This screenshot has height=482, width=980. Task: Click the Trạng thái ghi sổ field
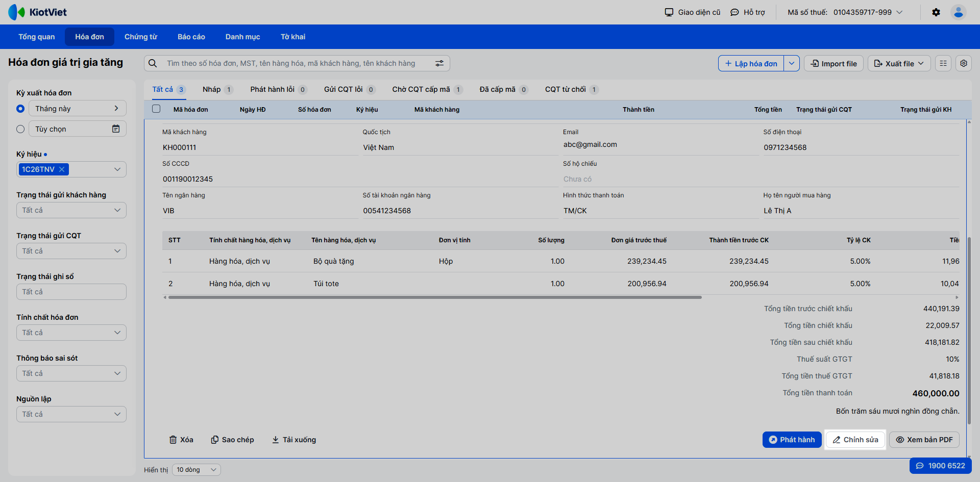[71, 292]
